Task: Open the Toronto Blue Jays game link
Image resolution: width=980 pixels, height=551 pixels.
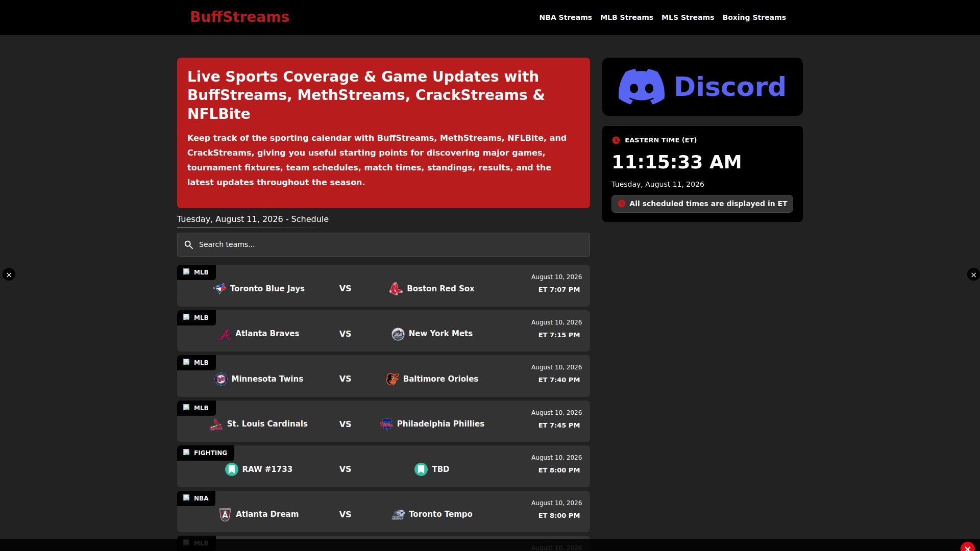Action: [383, 286]
